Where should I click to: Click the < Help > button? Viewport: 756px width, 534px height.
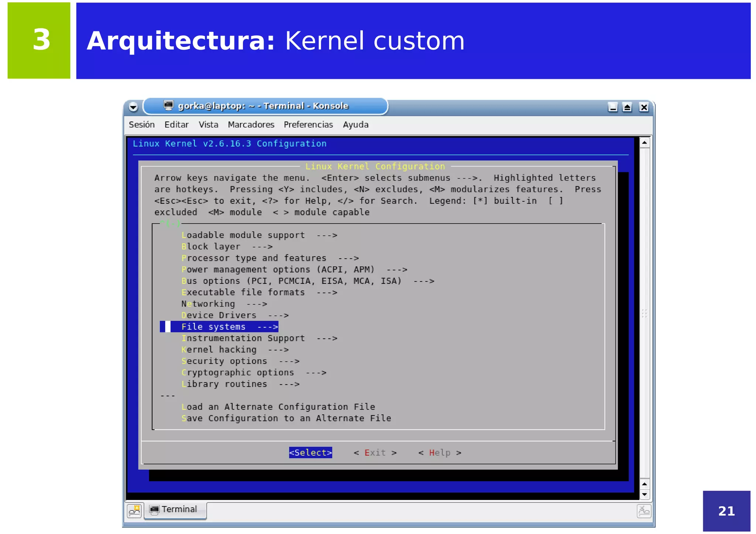pyautogui.click(x=440, y=452)
